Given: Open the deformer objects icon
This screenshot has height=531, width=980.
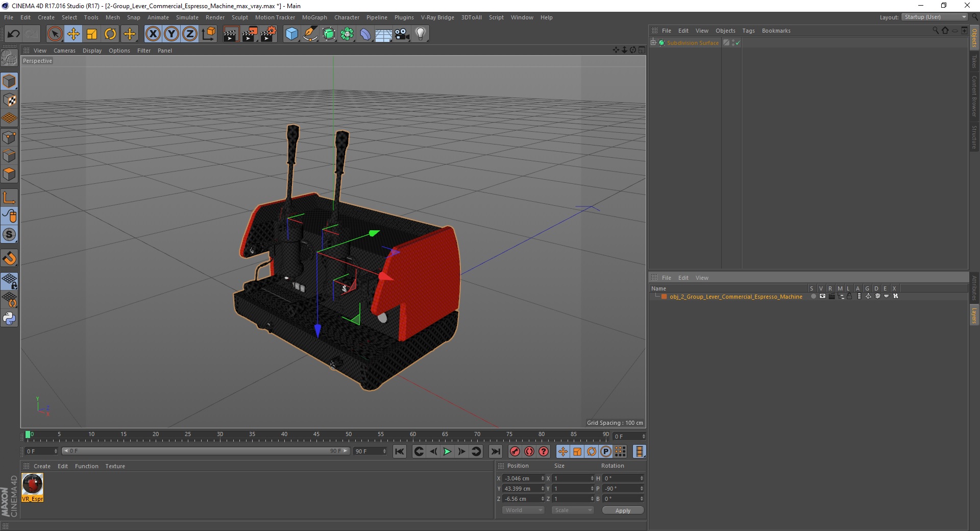Looking at the screenshot, I should [x=365, y=34].
